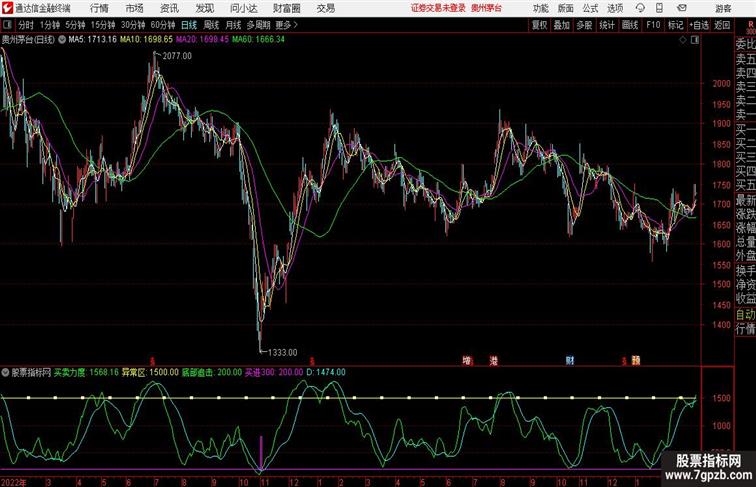Open the headset customer service icon

tap(640, 8)
